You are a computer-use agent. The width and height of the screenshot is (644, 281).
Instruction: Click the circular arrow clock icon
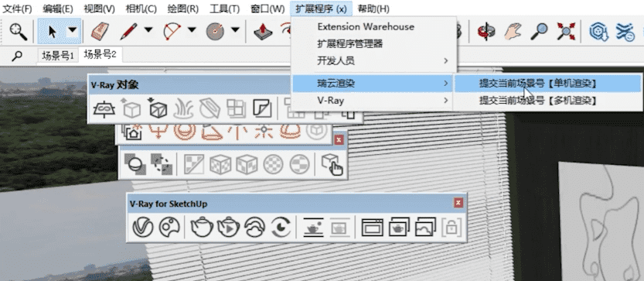pyautogui.click(x=281, y=227)
